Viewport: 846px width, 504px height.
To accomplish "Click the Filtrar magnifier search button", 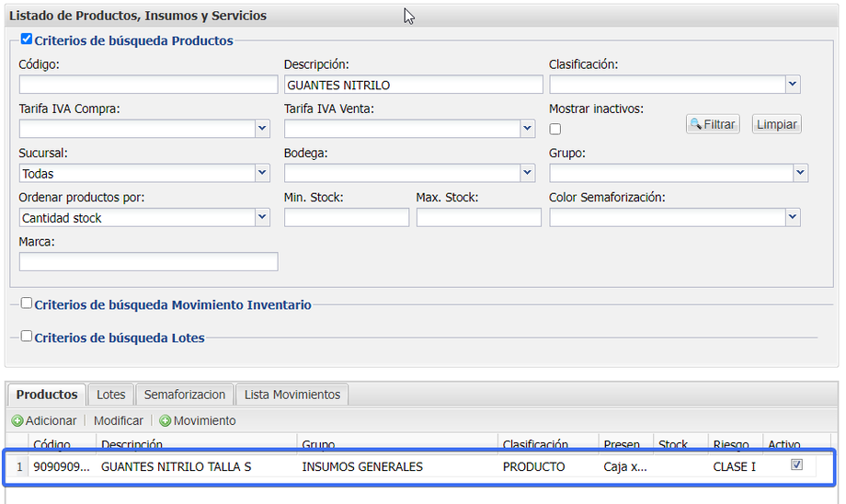I will [x=712, y=124].
